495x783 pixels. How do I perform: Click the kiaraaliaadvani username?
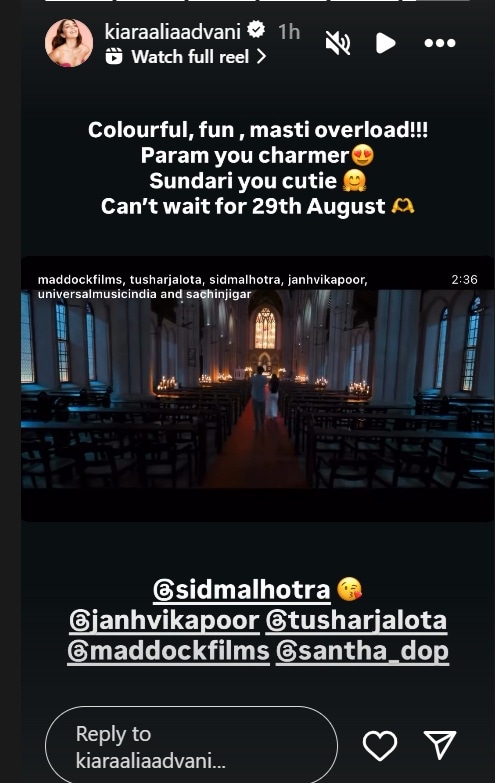(x=173, y=32)
